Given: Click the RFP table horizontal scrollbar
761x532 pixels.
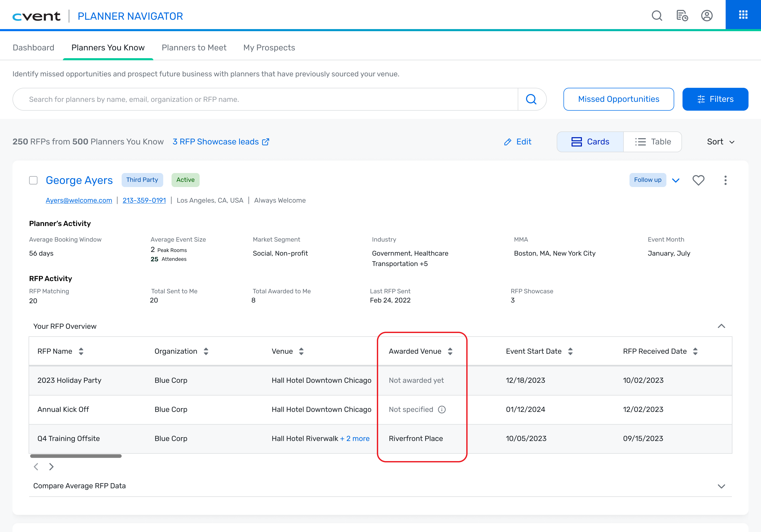Looking at the screenshot, I should point(76,456).
